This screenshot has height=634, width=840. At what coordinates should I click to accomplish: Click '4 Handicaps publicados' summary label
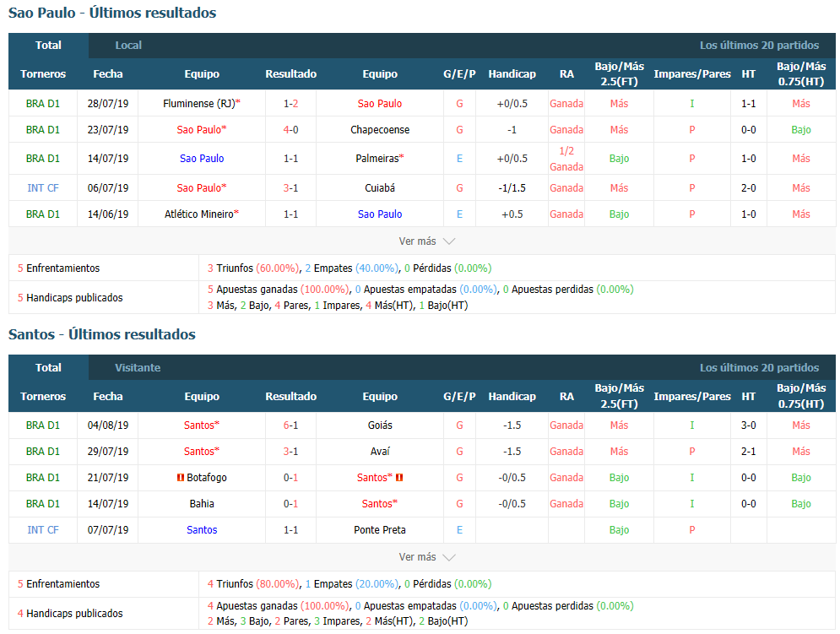[70, 613]
